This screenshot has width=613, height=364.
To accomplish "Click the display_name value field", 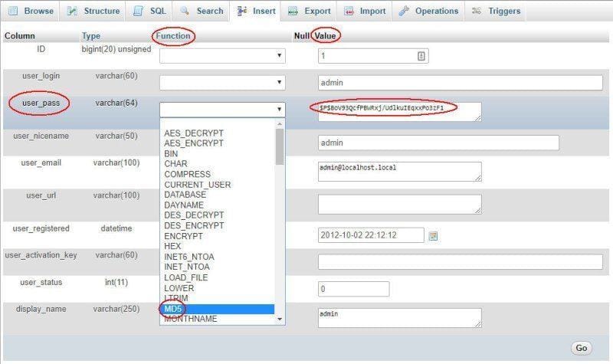I will pyautogui.click(x=399, y=318).
